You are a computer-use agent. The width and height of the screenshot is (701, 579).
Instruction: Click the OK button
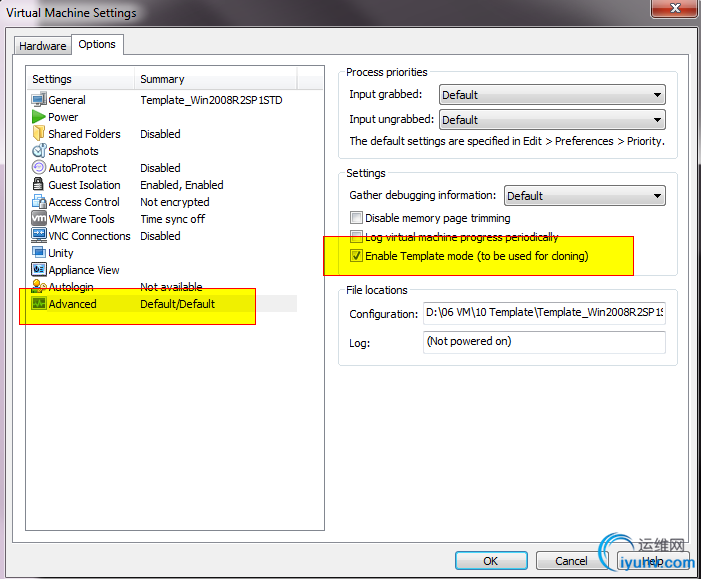(491, 561)
